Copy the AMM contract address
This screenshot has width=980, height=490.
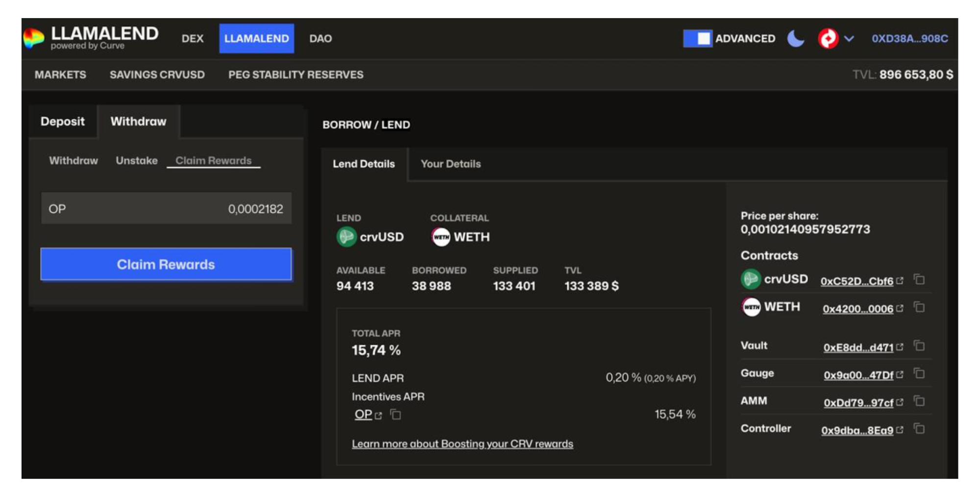click(x=919, y=402)
